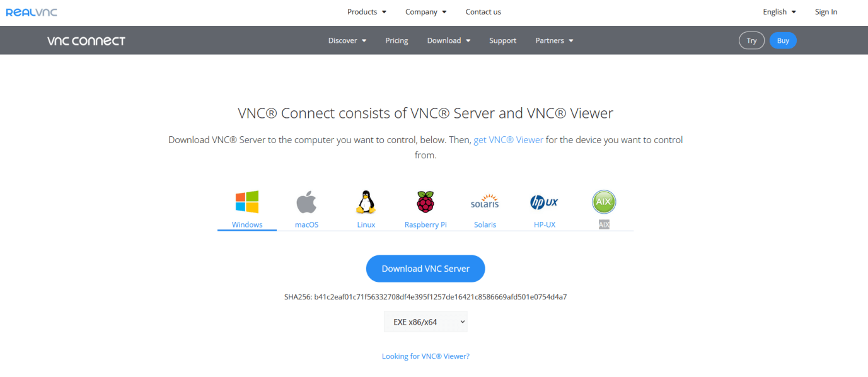Expand the Company menu

click(x=426, y=12)
